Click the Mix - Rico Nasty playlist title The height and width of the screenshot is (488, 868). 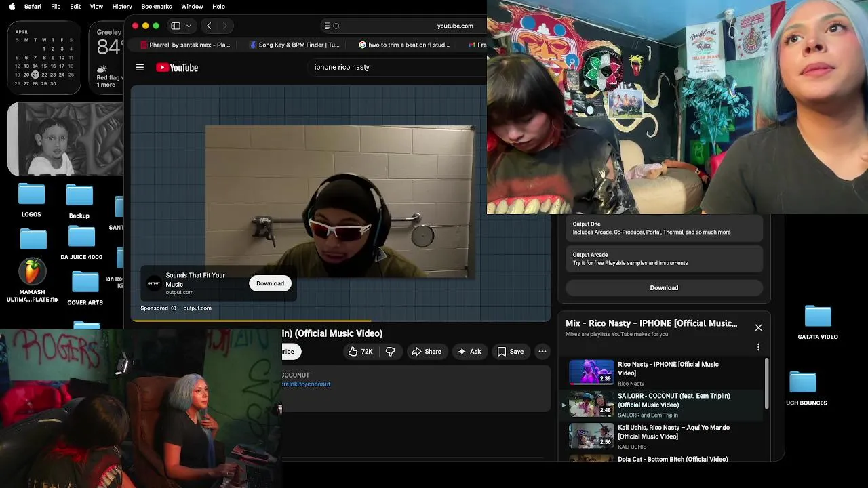click(x=651, y=323)
